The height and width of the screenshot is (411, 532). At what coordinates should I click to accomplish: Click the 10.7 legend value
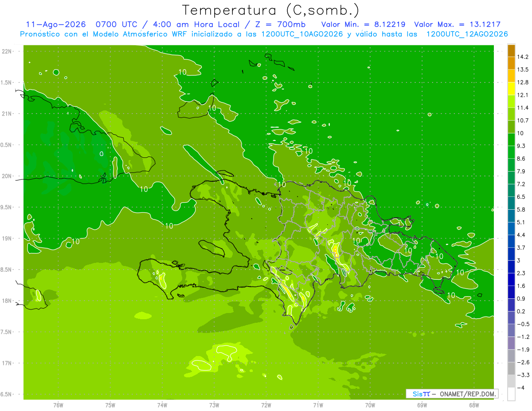[x=523, y=120]
